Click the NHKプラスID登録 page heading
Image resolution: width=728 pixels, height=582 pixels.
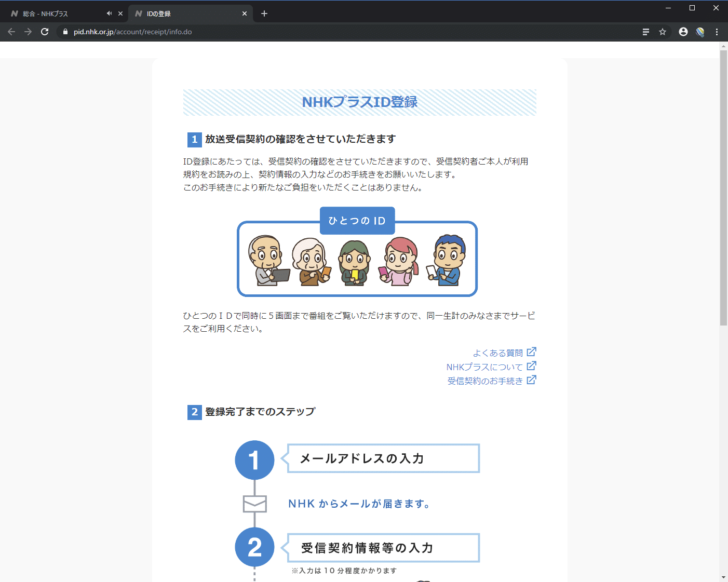(x=360, y=102)
